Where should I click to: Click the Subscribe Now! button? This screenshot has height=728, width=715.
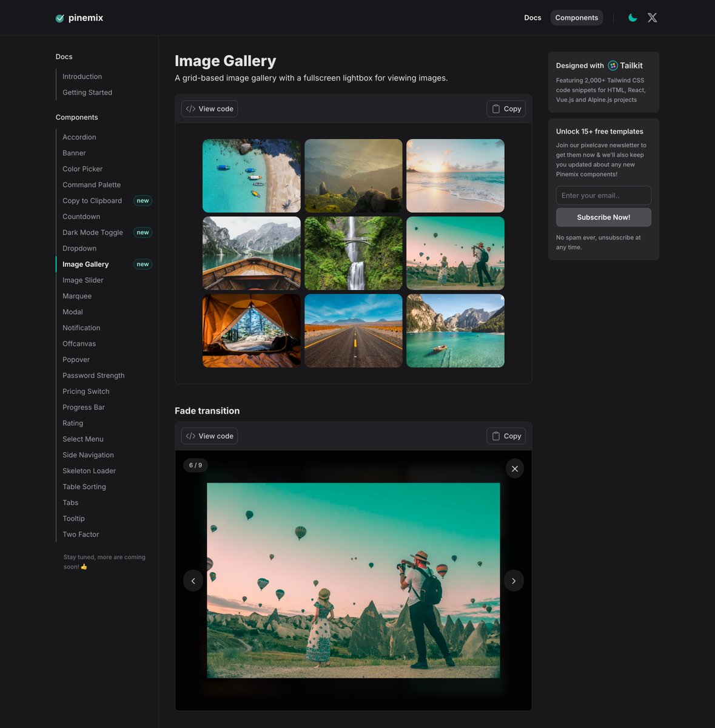[x=603, y=217]
